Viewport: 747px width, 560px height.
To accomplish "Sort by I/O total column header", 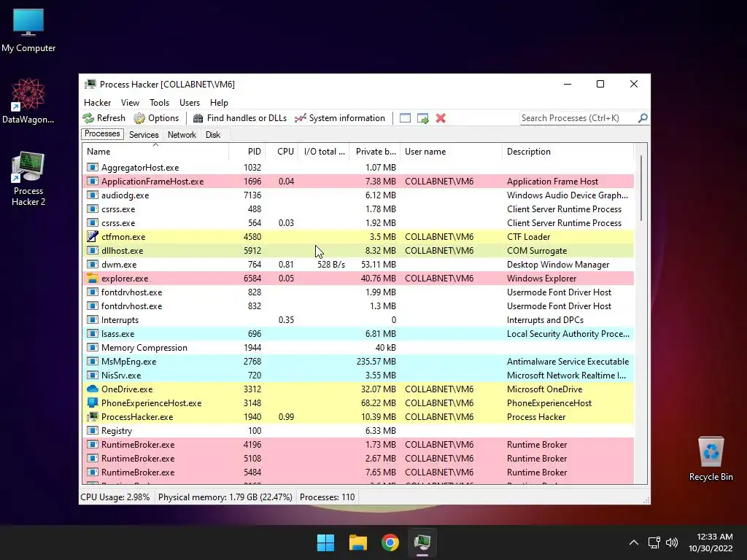I will [323, 152].
